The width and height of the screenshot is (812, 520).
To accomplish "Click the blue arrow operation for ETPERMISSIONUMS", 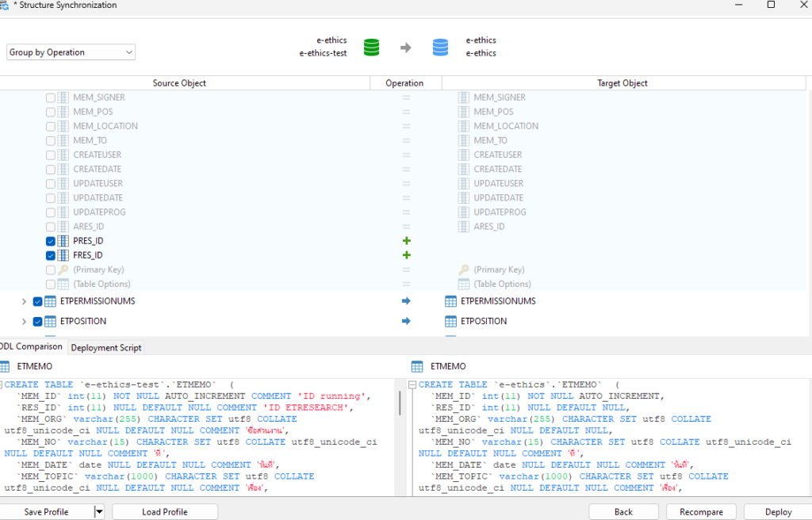I will (x=406, y=301).
